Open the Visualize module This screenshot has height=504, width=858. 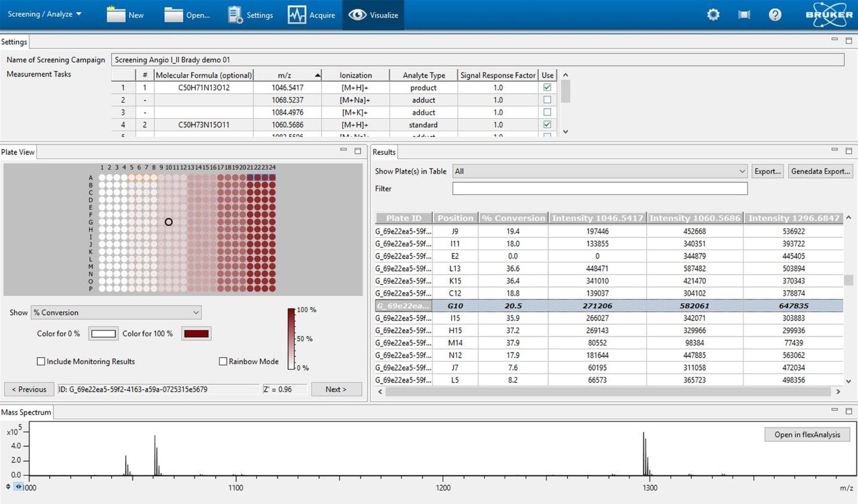click(x=373, y=14)
